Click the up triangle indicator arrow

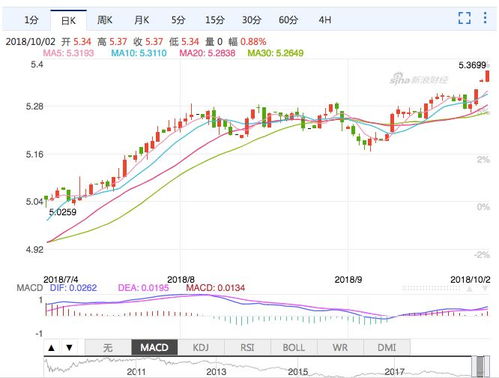click(51, 348)
